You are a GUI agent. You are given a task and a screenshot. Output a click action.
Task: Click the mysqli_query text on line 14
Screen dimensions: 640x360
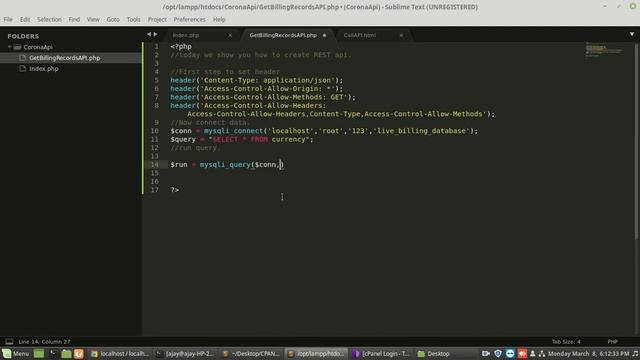[x=225, y=164]
